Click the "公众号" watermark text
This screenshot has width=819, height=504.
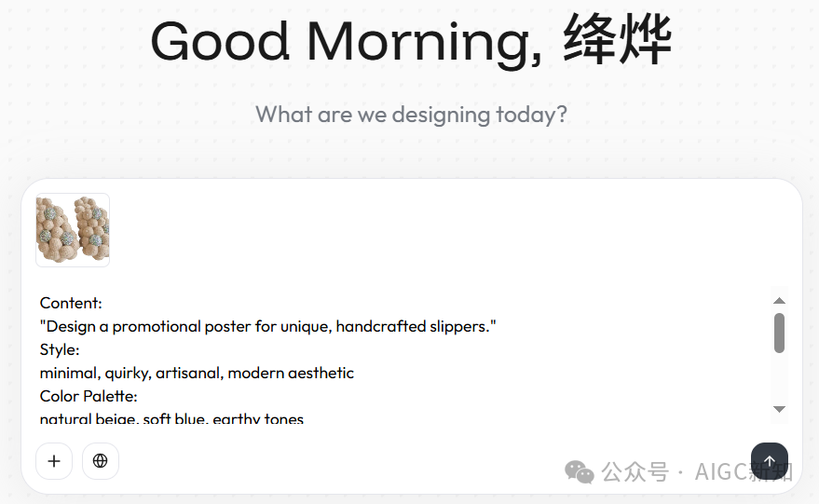[x=635, y=472]
